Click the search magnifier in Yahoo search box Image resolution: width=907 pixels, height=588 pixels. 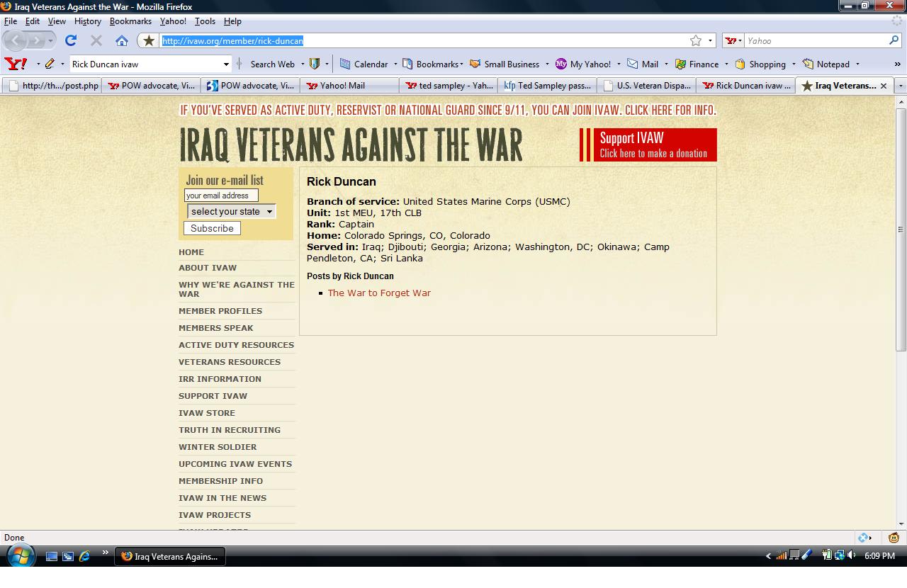click(x=894, y=40)
